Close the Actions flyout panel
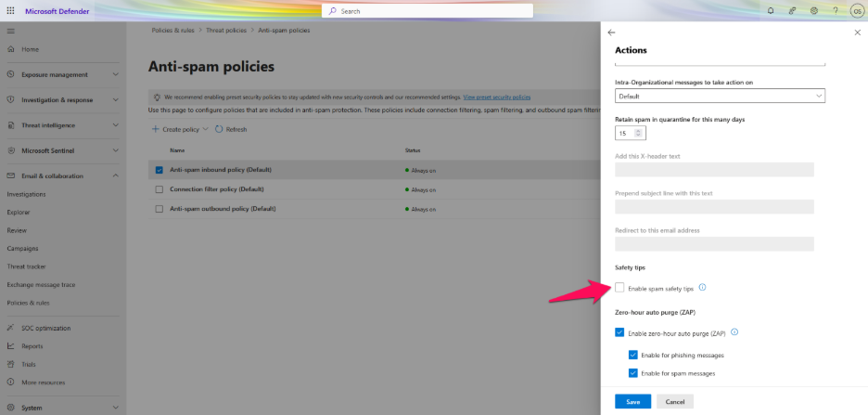The height and width of the screenshot is (415, 868). [x=857, y=32]
